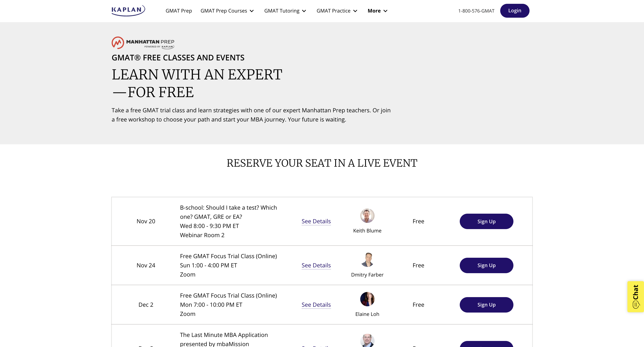Click the Manhattan Prep logo
Viewport: 644px width, 347px height.
[x=143, y=43]
